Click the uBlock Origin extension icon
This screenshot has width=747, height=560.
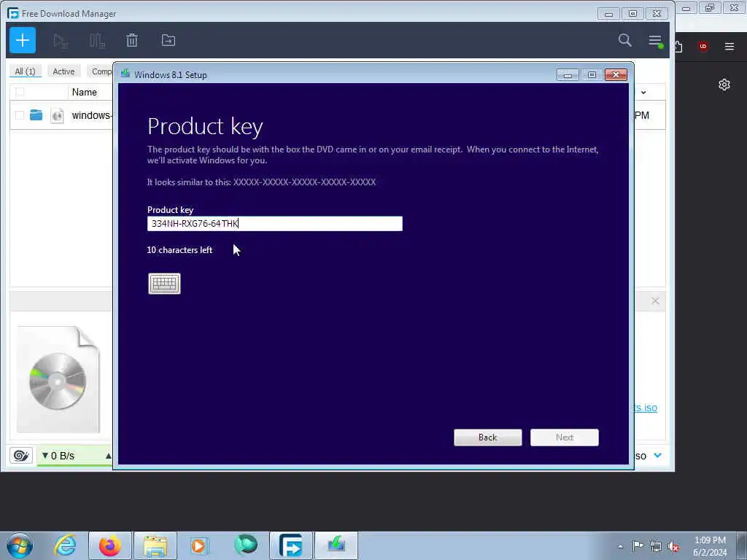703,46
